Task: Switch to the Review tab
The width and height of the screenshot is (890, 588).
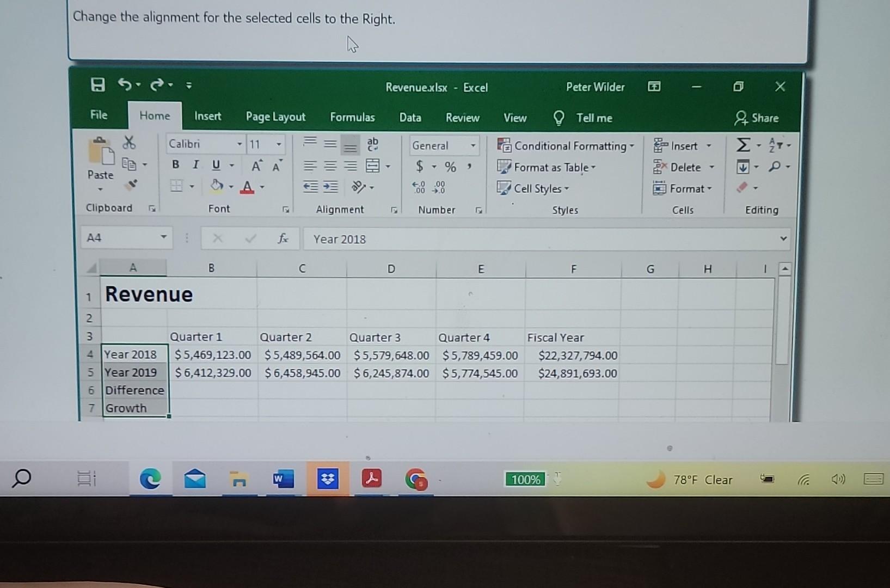Action: point(462,118)
